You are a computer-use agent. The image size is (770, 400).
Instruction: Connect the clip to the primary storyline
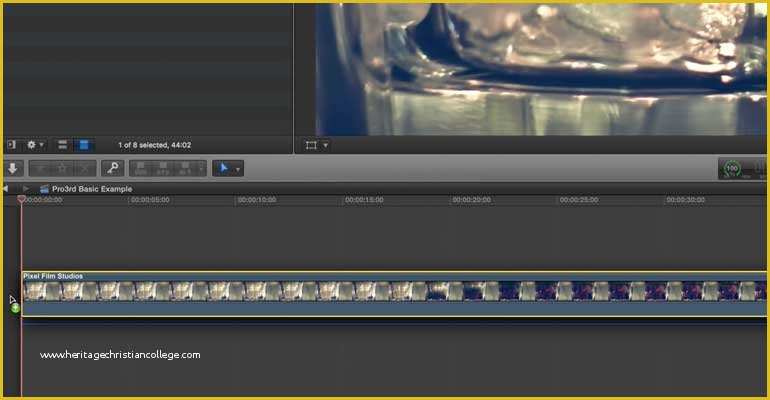(x=141, y=169)
